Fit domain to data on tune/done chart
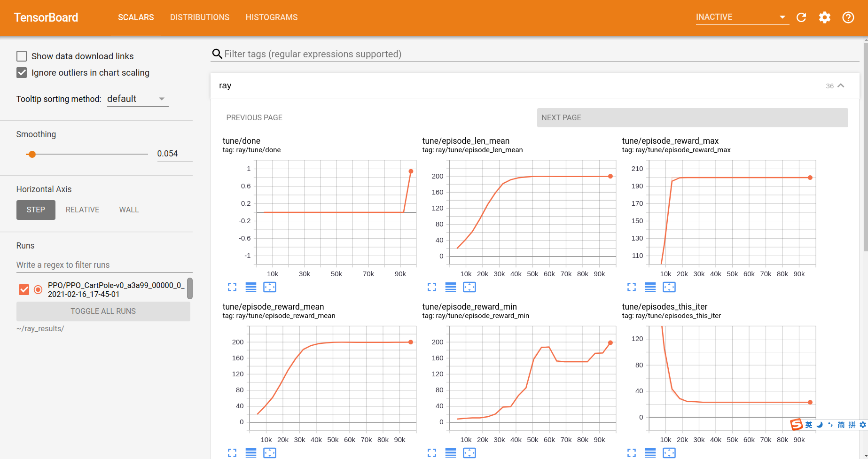Screen dimensions: 868x459 [x=270, y=287]
